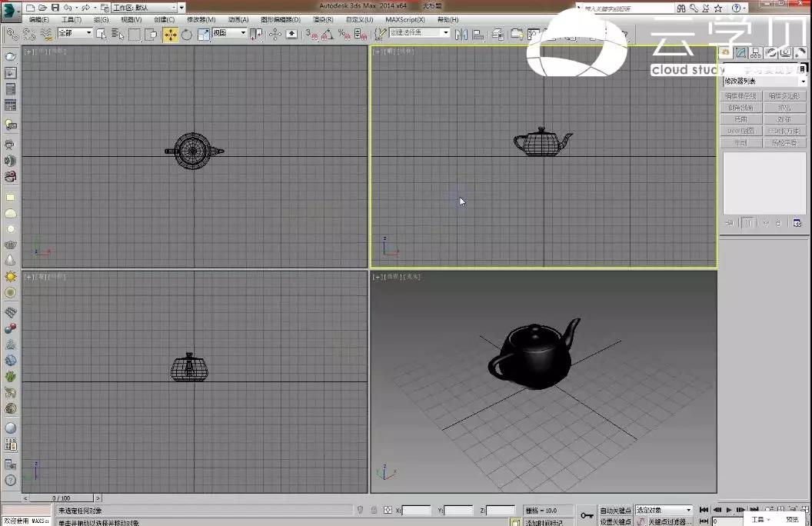This screenshot has height=526, width=812.
Task: Save the scene with the floppy icon
Action: tap(55, 8)
